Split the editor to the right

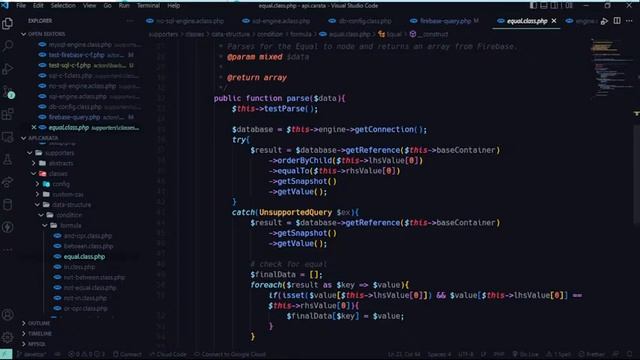click(x=617, y=21)
